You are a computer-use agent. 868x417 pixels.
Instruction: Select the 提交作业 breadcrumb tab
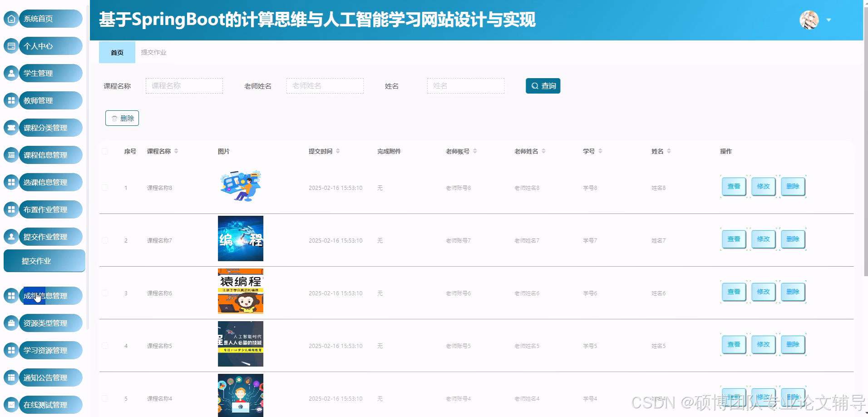(x=153, y=52)
